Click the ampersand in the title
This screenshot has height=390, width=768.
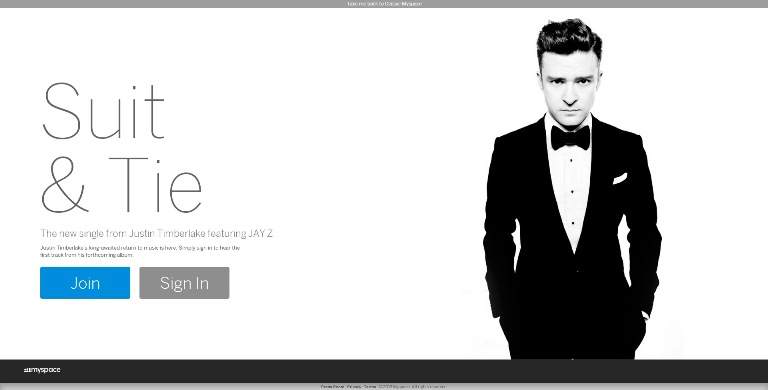[65, 185]
